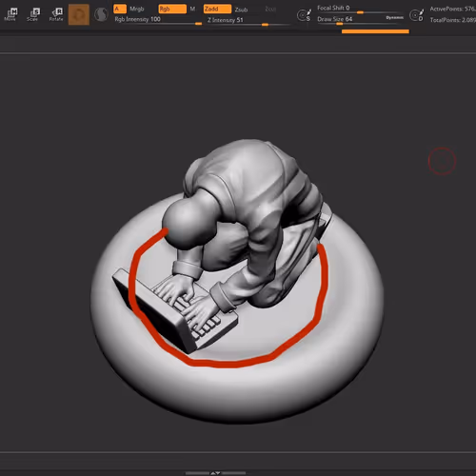Click the D draw size target icon
The width and height of the screenshot is (476, 476).
pyautogui.click(x=417, y=15)
